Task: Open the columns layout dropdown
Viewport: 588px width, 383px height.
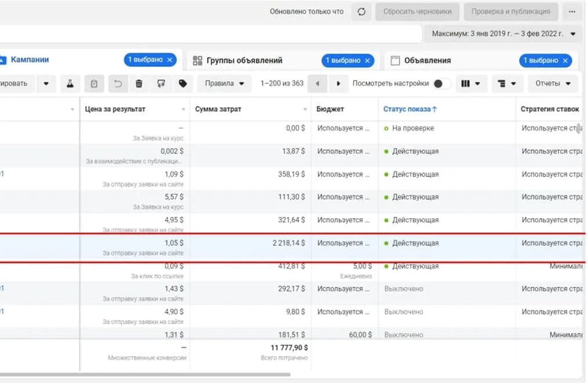Action: (x=470, y=83)
